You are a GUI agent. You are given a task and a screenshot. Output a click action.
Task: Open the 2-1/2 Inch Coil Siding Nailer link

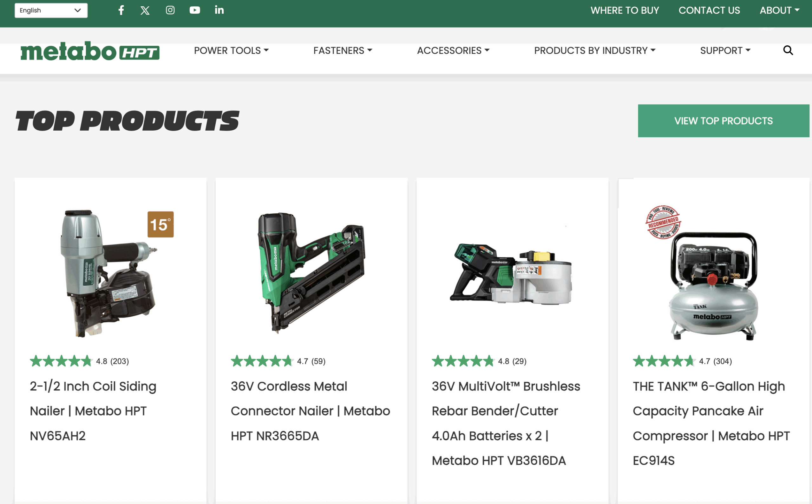[x=93, y=411]
